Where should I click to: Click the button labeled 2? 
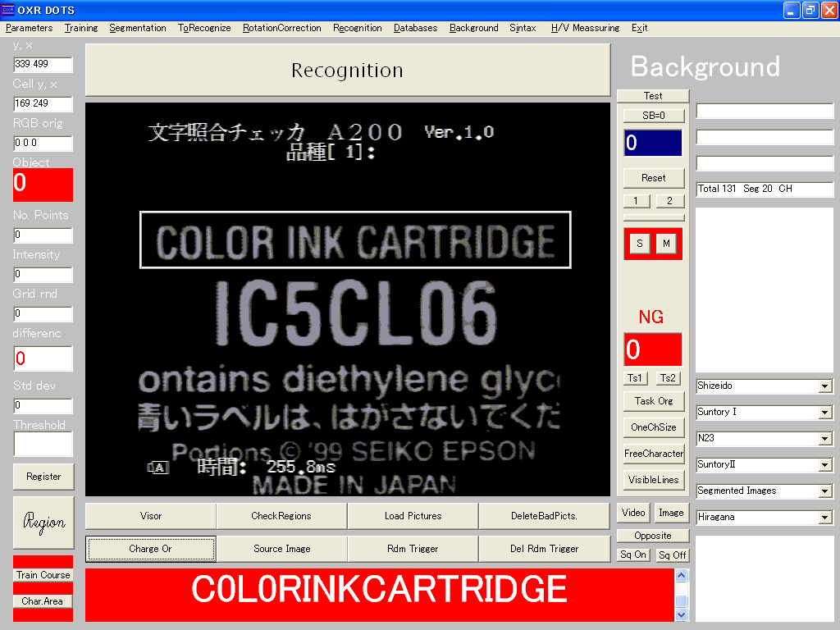(x=669, y=201)
